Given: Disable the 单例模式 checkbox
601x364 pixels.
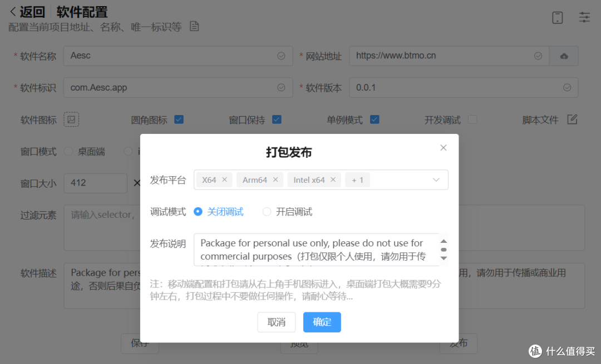Looking at the screenshot, I should (375, 119).
